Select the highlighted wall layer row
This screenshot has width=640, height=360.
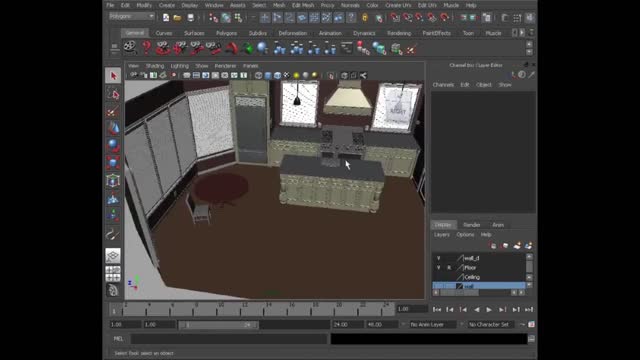pos(479,286)
